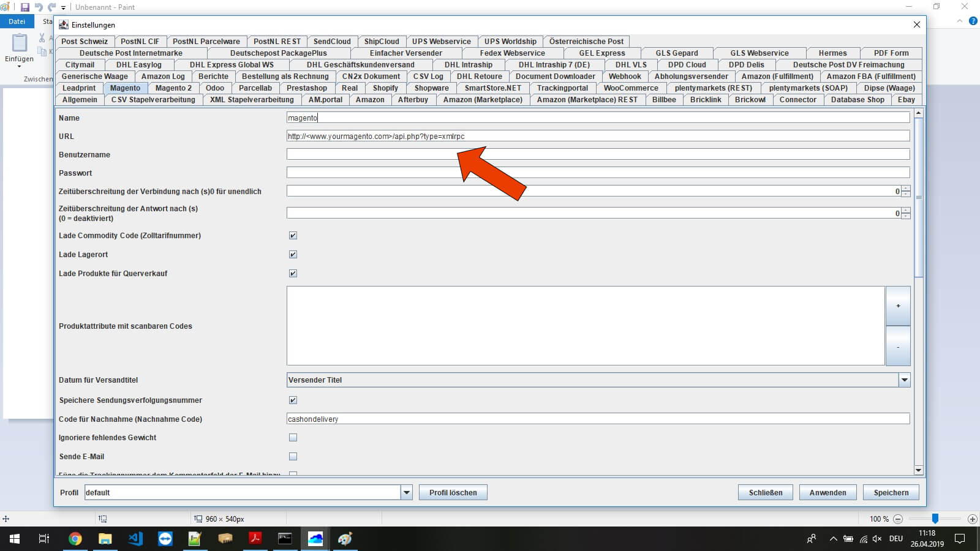
Task: Open Adobe Acrobat from the taskbar
Action: tap(255, 539)
